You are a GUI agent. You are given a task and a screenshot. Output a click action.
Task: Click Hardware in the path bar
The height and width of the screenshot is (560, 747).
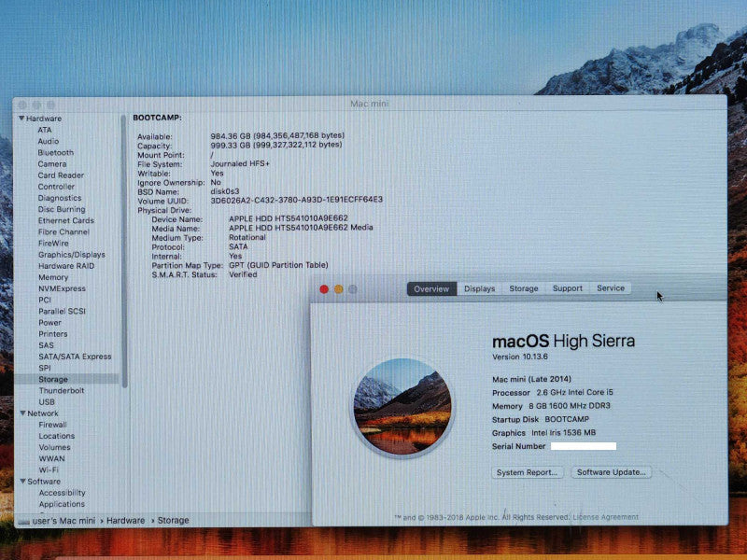point(125,521)
